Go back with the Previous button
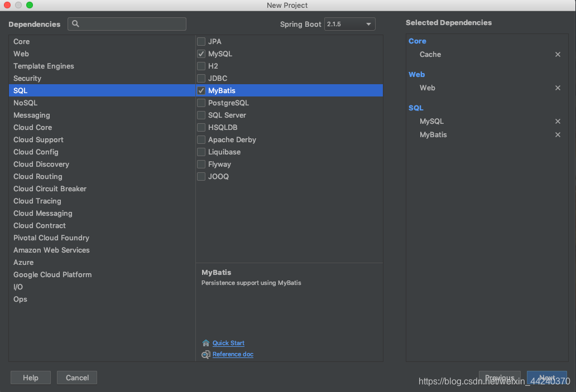 tap(500, 378)
